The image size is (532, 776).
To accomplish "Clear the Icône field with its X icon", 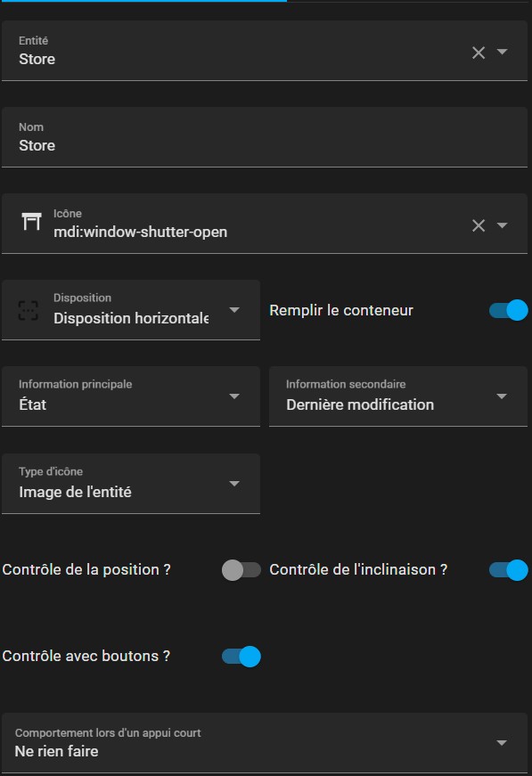I will click(x=478, y=225).
